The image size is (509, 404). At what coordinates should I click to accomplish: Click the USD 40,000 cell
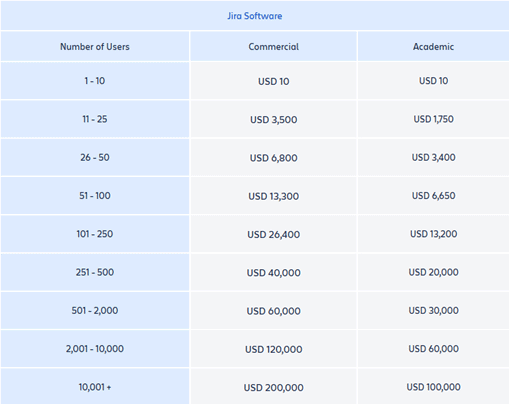[x=273, y=273]
